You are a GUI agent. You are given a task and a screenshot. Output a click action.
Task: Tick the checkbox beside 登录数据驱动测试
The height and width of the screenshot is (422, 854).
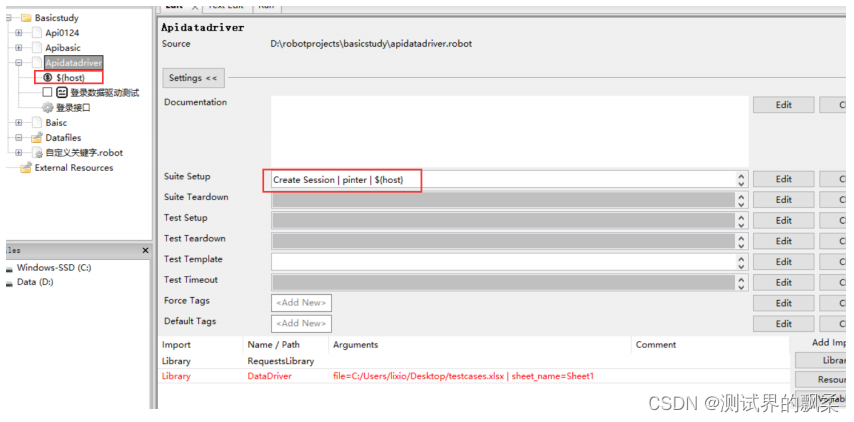coord(47,93)
